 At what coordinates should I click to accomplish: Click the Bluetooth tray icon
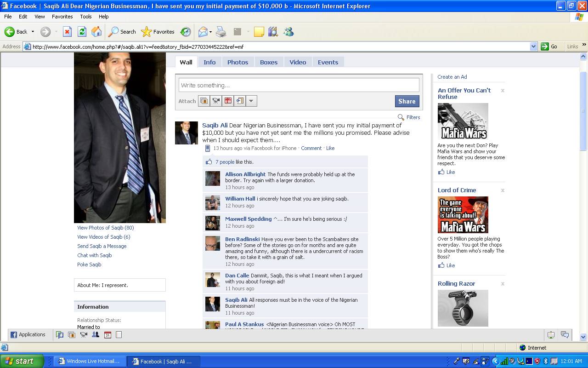tap(546, 361)
